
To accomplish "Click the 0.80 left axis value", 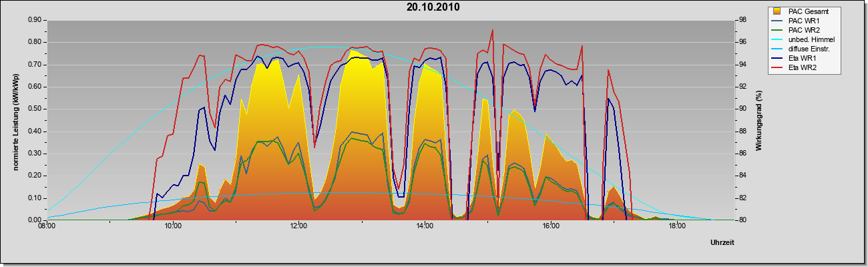I will tap(35, 42).
